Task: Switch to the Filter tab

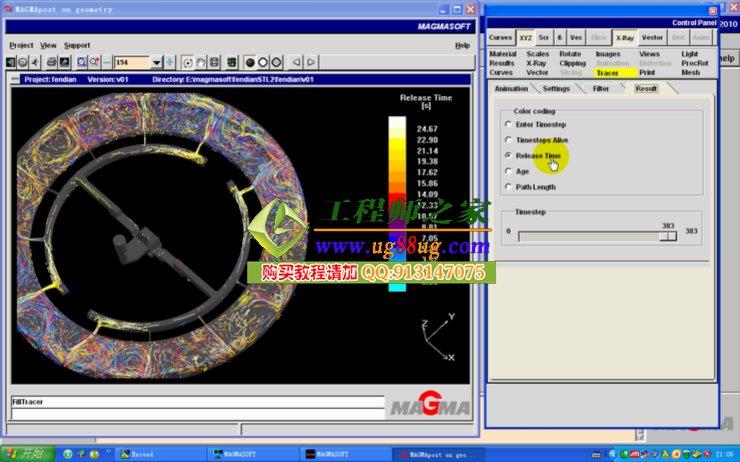Action: pyautogui.click(x=600, y=89)
